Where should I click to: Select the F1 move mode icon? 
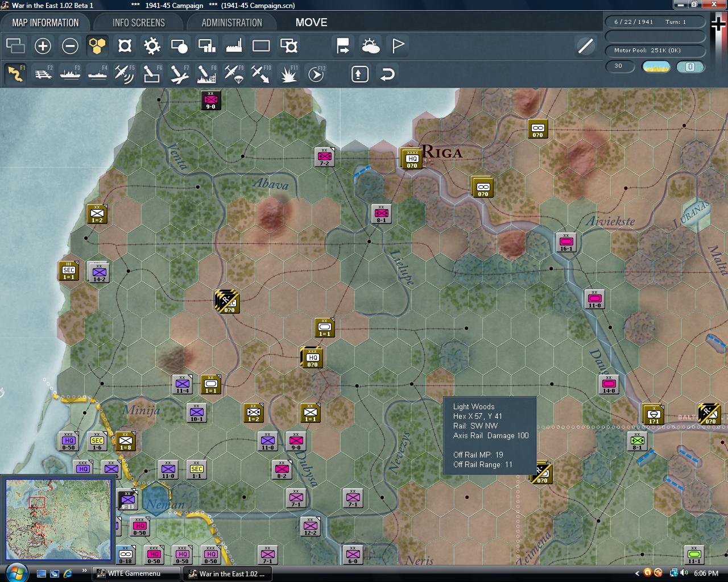pos(16,74)
